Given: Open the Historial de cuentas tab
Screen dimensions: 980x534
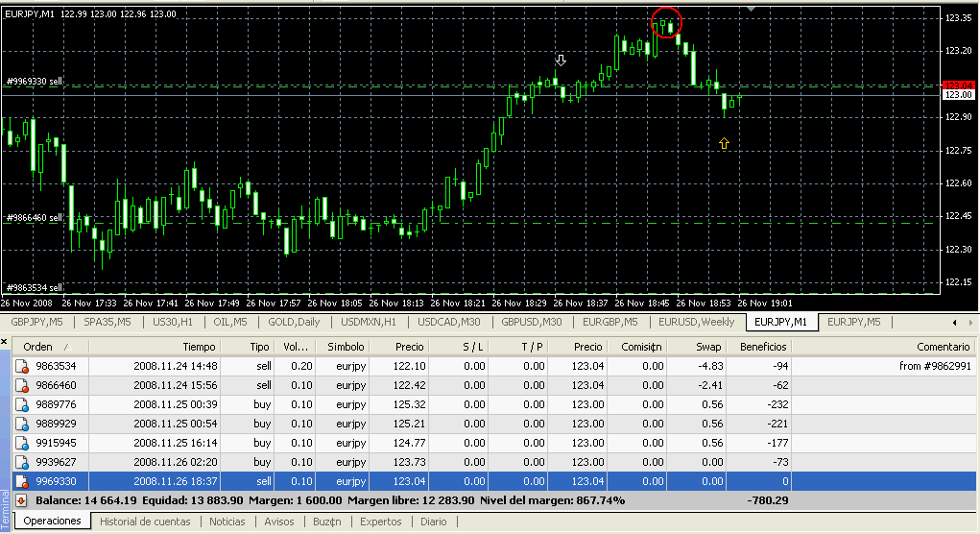Looking at the screenshot, I should [145, 522].
